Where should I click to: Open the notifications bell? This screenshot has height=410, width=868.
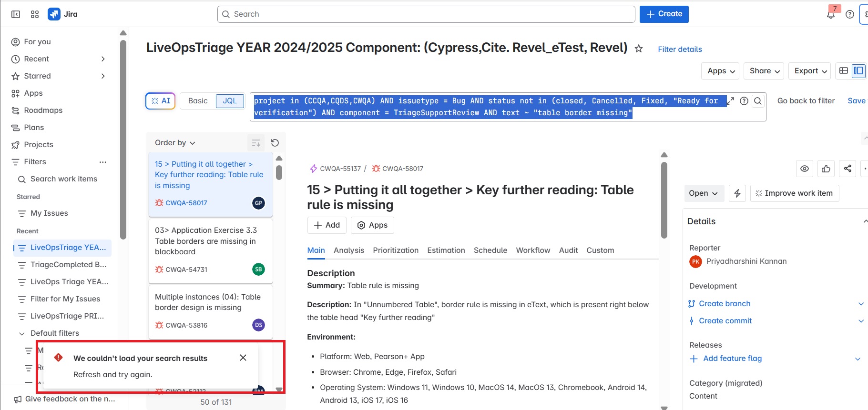tap(831, 14)
